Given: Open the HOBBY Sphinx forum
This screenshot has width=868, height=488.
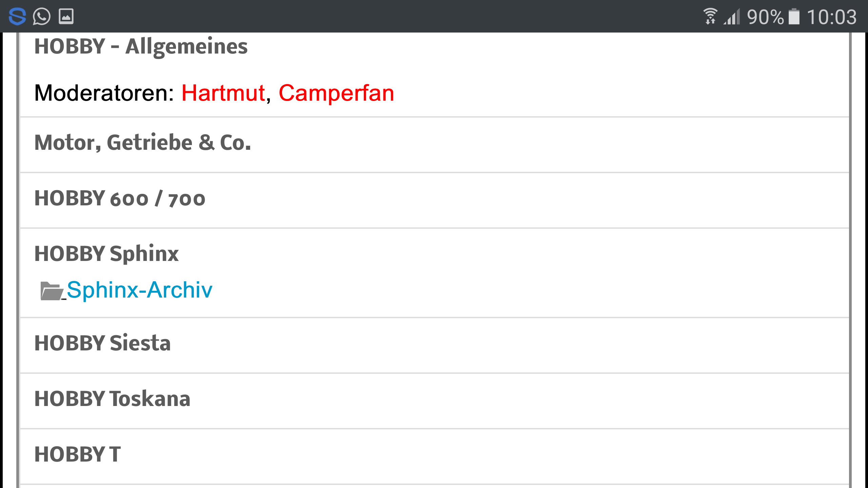Looking at the screenshot, I should tap(106, 254).
